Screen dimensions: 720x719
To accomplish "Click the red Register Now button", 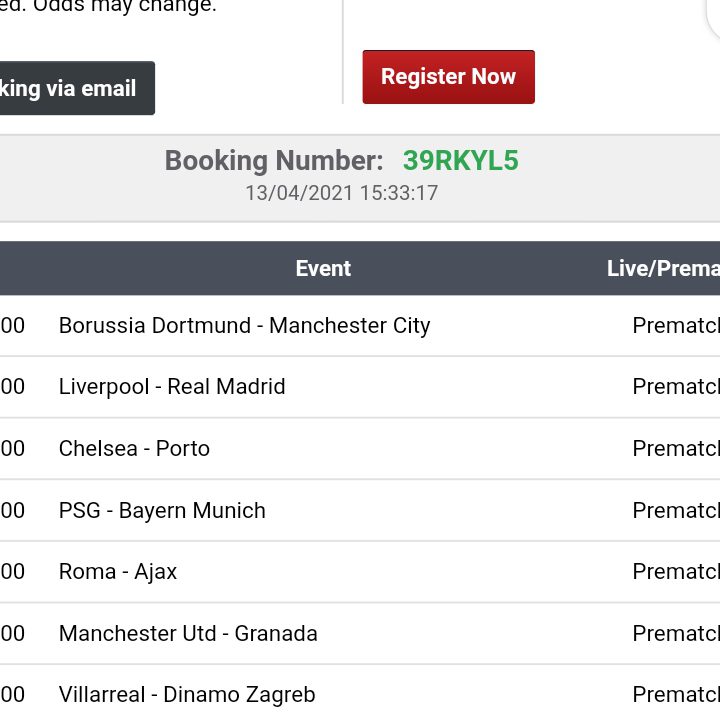I will point(448,77).
